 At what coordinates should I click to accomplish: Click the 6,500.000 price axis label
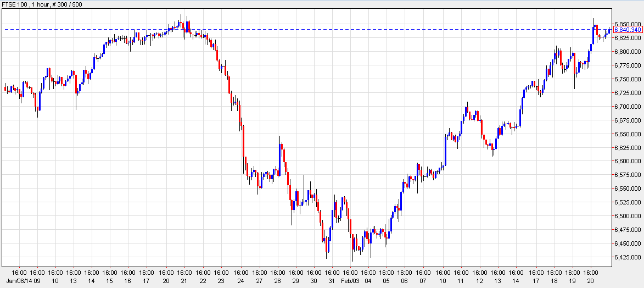click(628, 216)
